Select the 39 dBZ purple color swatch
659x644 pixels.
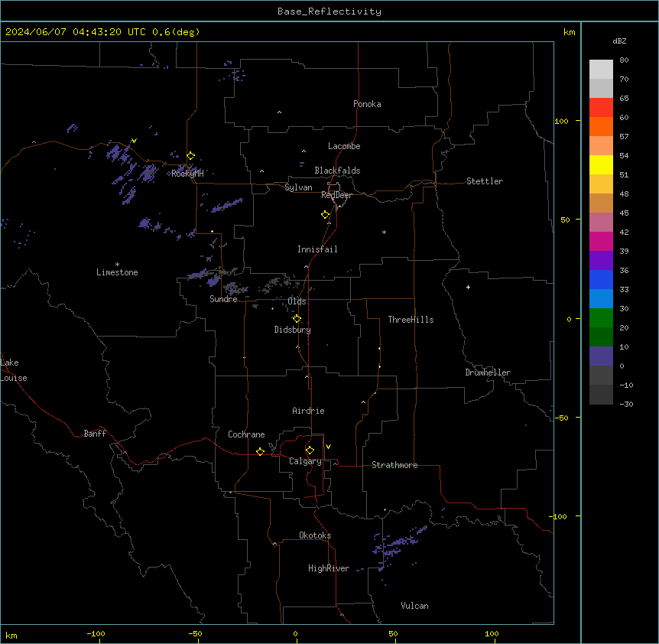click(601, 261)
